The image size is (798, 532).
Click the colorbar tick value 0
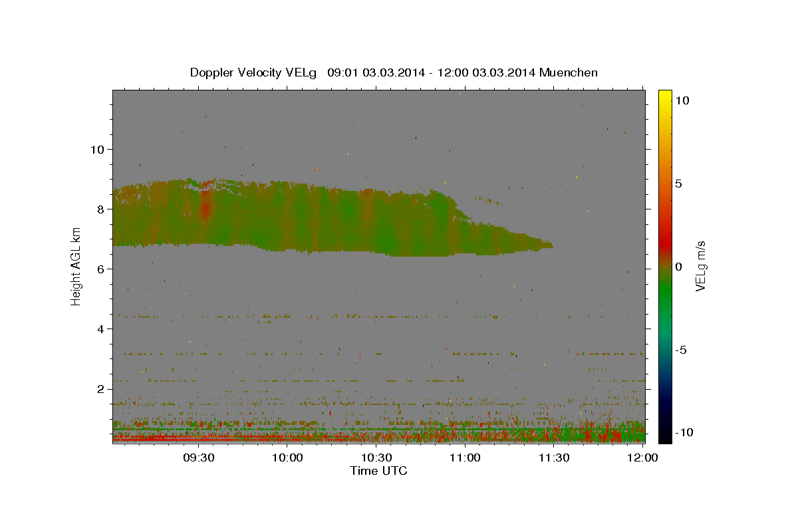(x=679, y=266)
